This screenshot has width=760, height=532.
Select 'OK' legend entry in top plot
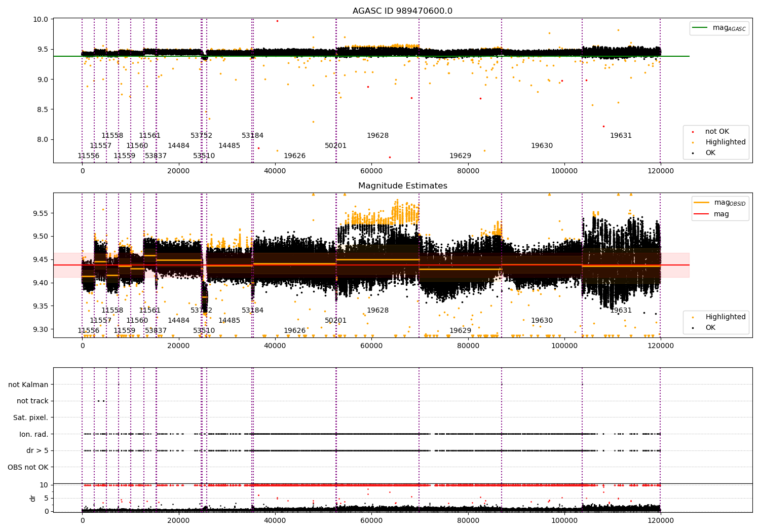[710, 153]
